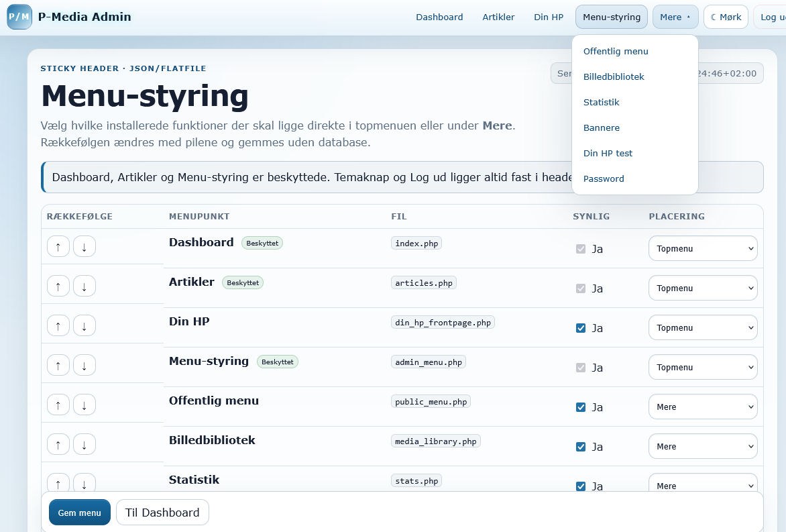The height and width of the screenshot is (532, 786).
Task: Uncheck Synlig for Din HP
Action: point(581,328)
